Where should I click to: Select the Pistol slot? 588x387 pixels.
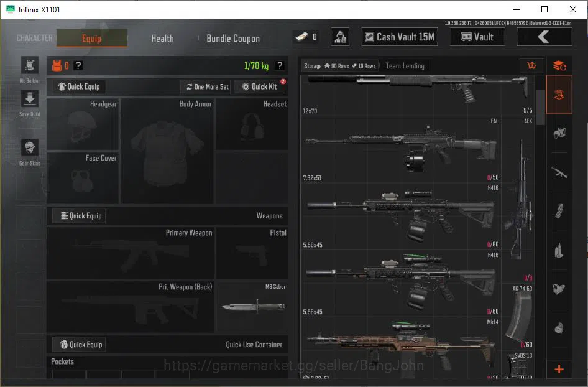252,253
